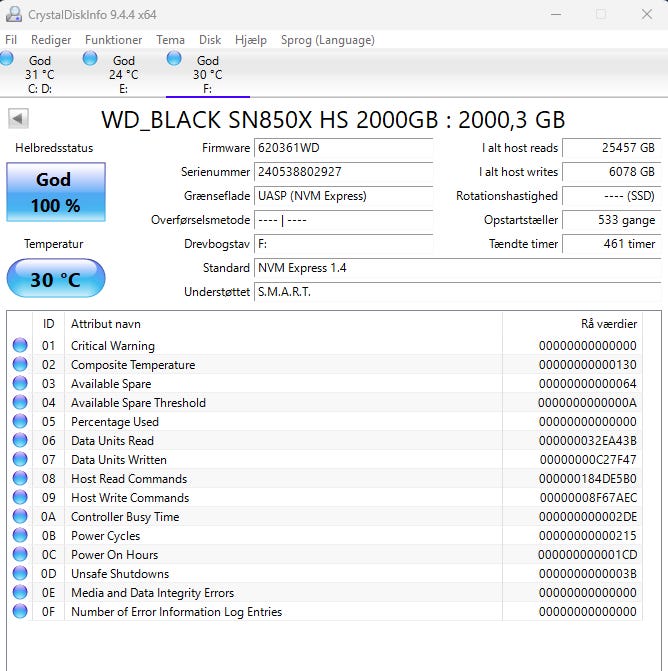Select the blue status orb for disk F:

pyautogui.click(x=174, y=58)
